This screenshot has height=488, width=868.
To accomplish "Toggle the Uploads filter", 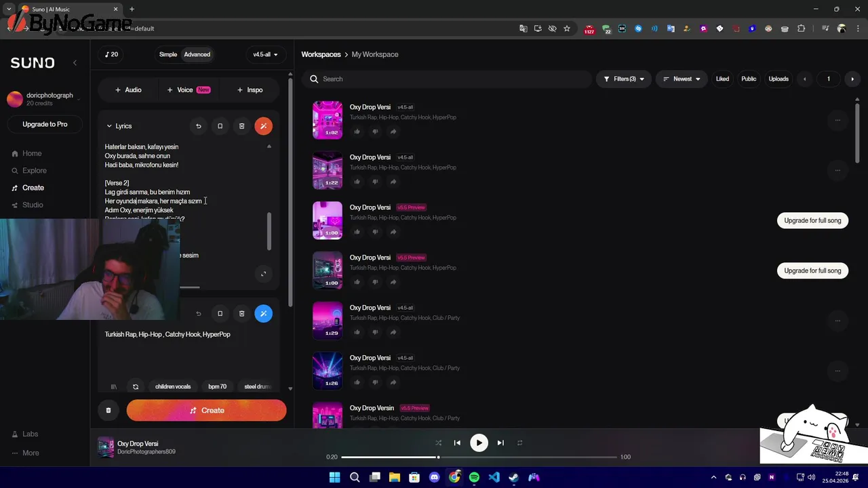I will tap(778, 79).
